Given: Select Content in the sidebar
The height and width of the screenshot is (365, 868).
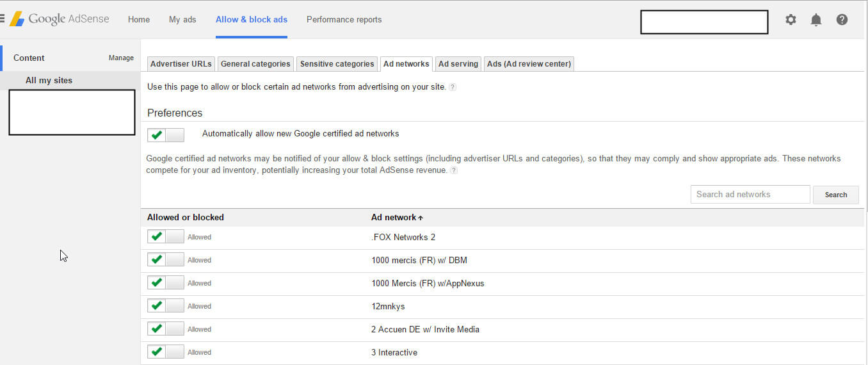Looking at the screenshot, I should click(x=29, y=58).
